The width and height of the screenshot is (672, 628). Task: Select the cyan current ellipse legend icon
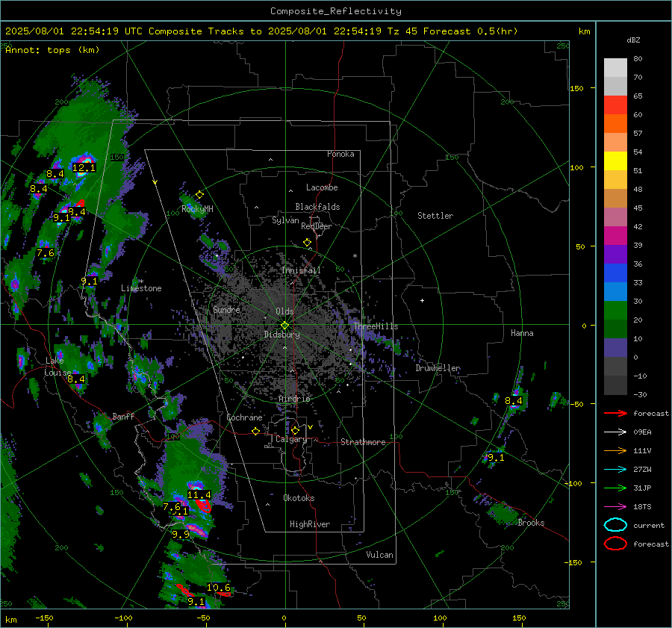615,525
